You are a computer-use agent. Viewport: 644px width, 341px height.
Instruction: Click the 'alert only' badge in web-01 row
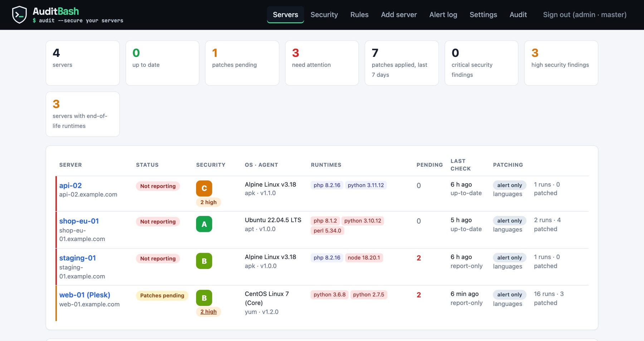click(x=509, y=294)
